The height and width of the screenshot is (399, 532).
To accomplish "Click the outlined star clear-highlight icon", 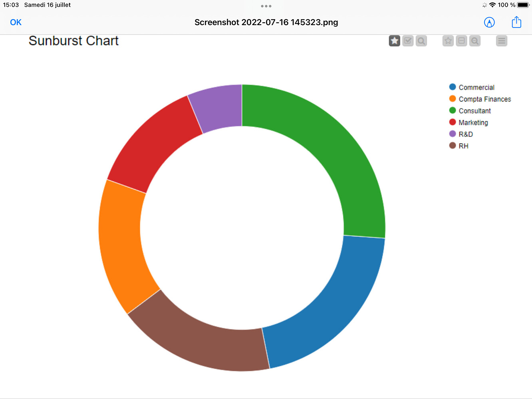I will (448, 41).
